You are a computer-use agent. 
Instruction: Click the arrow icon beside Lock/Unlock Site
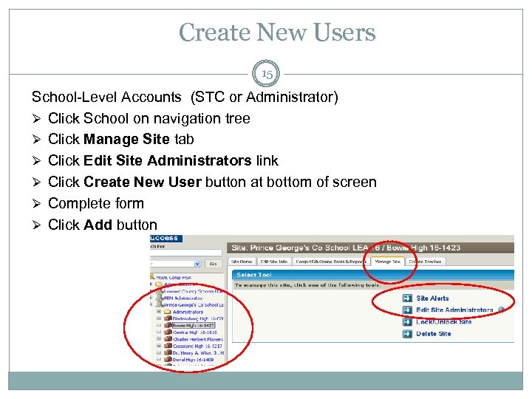pyautogui.click(x=407, y=322)
